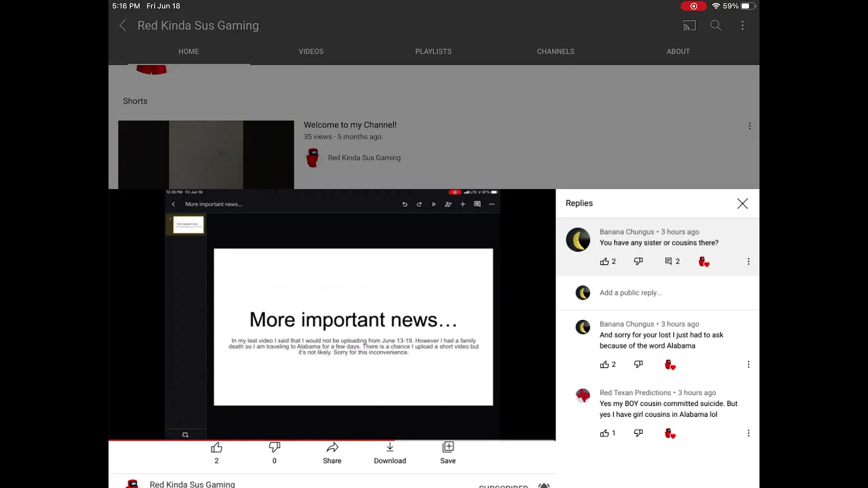Open channel search magnifier
Screen dimensions: 868x488
point(715,26)
